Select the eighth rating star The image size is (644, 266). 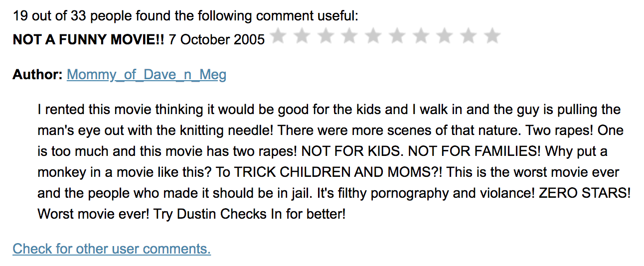click(x=445, y=36)
